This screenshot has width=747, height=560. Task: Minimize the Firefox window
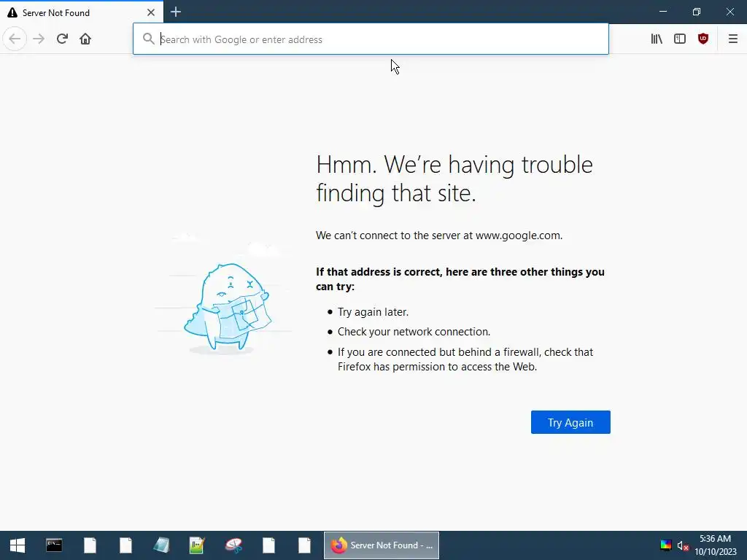pos(663,12)
